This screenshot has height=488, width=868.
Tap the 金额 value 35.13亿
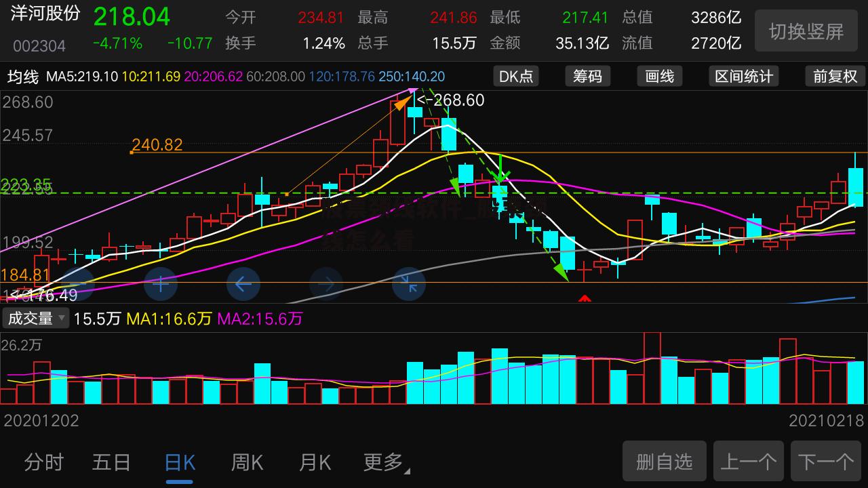pos(583,44)
